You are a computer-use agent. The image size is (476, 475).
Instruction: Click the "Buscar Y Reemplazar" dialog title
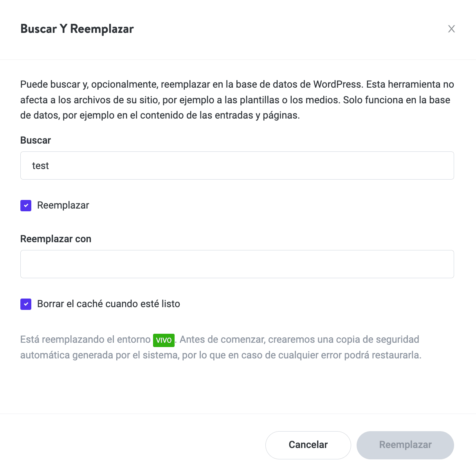(77, 29)
